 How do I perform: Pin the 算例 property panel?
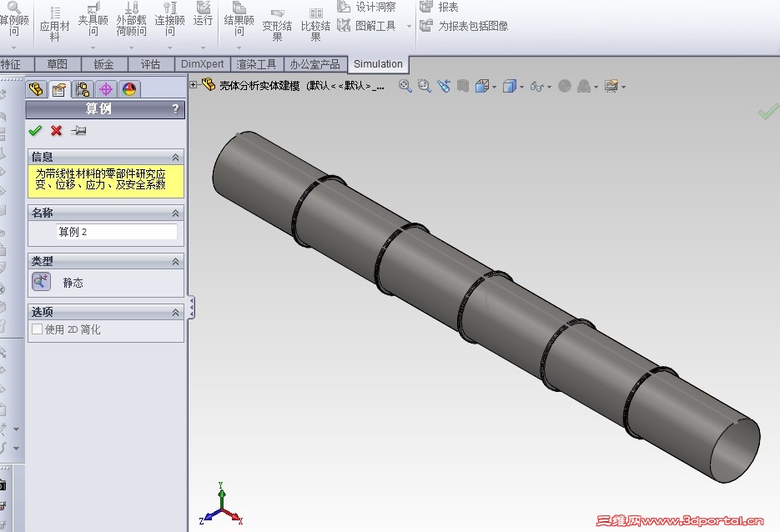coord(78,131)
